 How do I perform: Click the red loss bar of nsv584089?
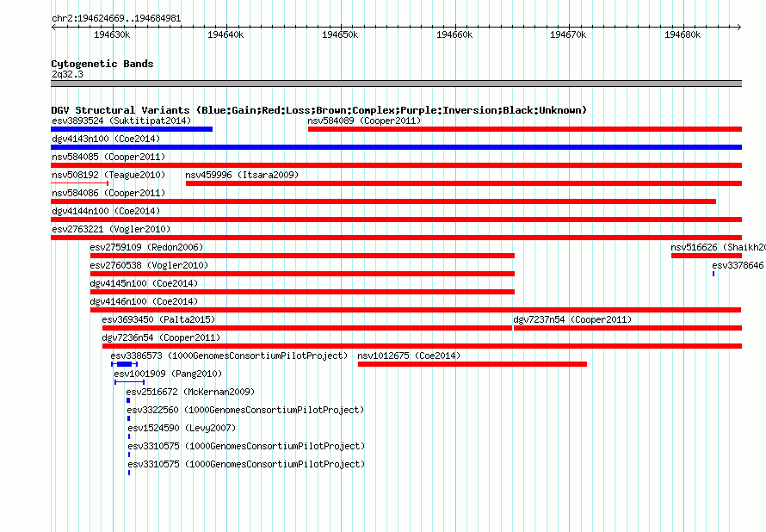(x=525, y=129)
